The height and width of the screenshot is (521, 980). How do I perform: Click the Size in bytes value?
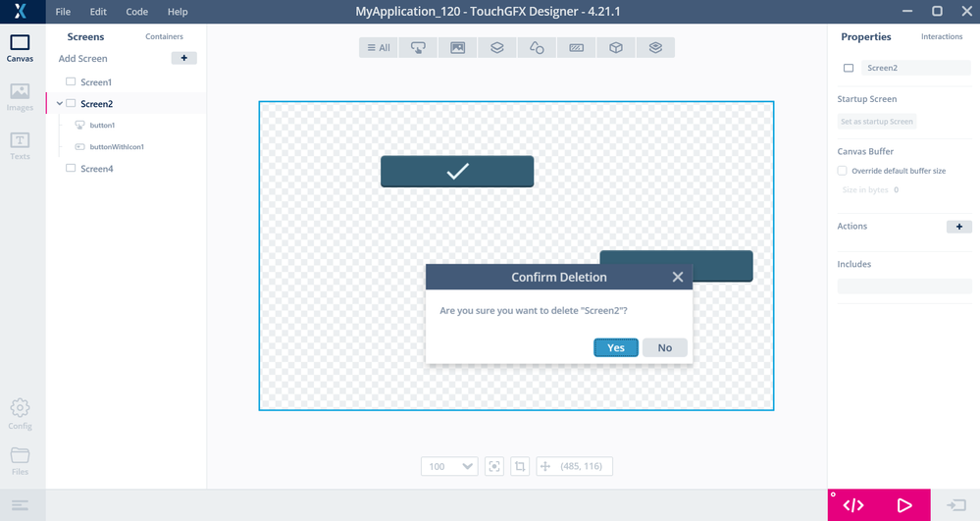click(x=896, y=189)
